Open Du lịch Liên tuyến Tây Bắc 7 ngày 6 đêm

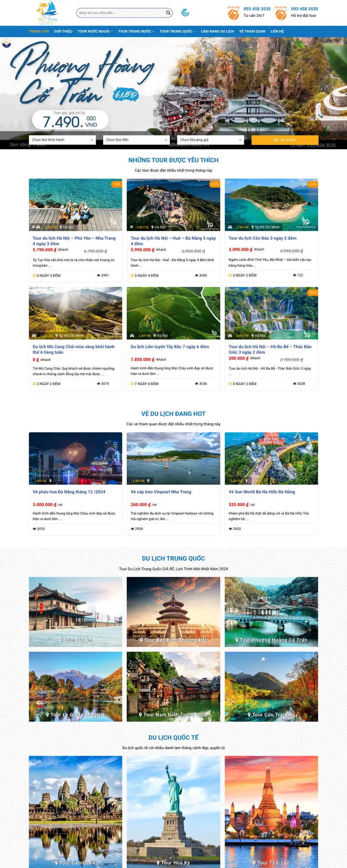click(x=170, y=347)
